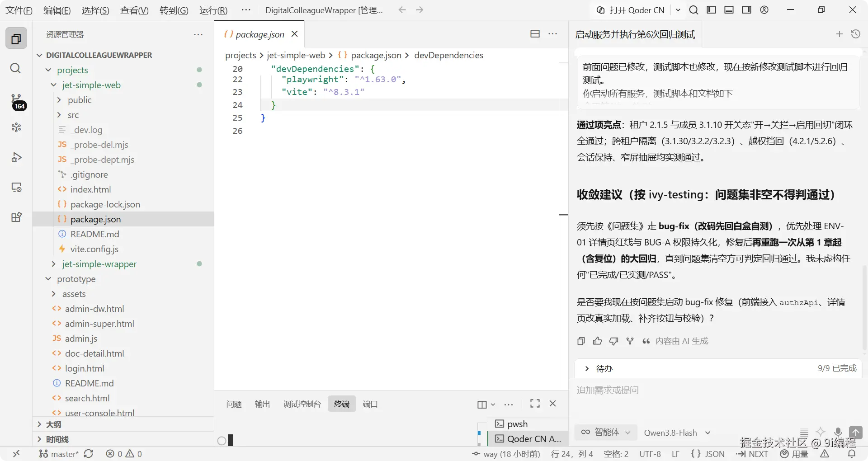The height and width of the screenshot is (461, 868).
Task: Open the 运行(R) menu
Action: tap(213, 10)
